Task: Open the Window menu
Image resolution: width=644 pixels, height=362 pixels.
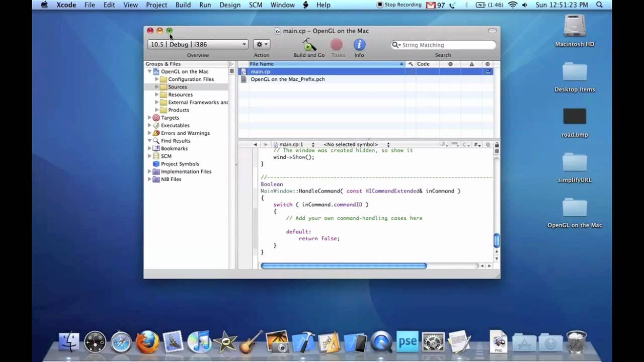Action: [282, 5]
